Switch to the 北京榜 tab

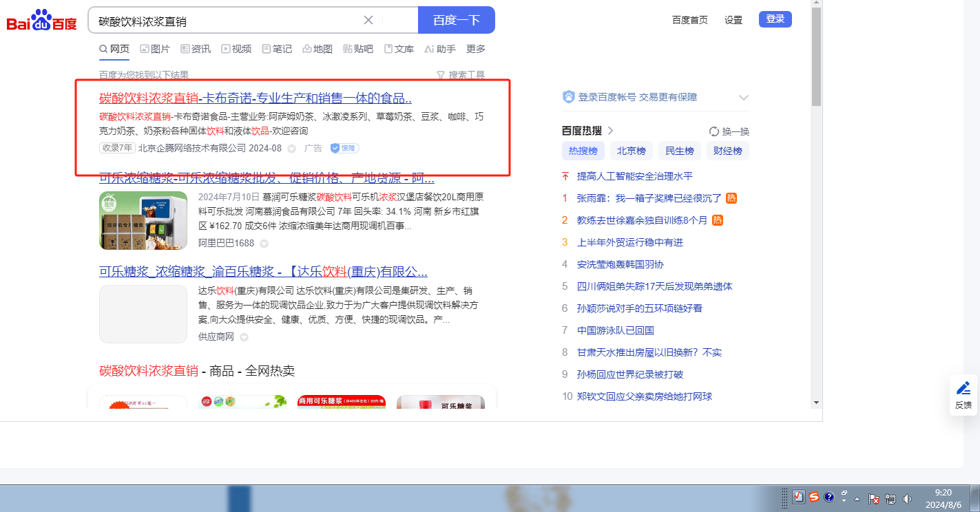coord(631,151)
